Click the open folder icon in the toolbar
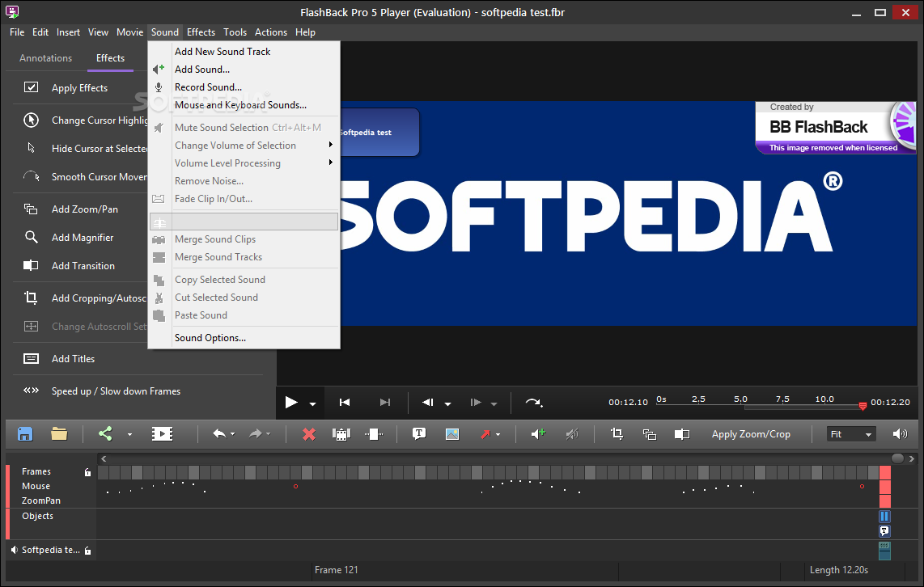Viewport: 924px width, 587px height. 59,434
